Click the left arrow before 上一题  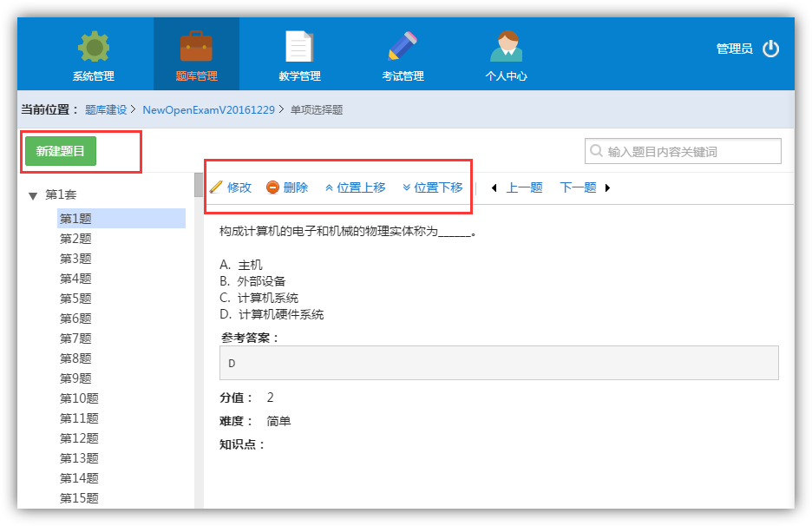pyautogui.click(x=494, y=187)
